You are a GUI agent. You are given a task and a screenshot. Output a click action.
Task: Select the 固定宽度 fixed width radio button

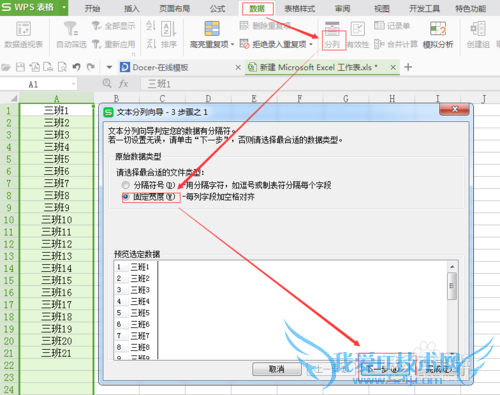coord(125,197)
